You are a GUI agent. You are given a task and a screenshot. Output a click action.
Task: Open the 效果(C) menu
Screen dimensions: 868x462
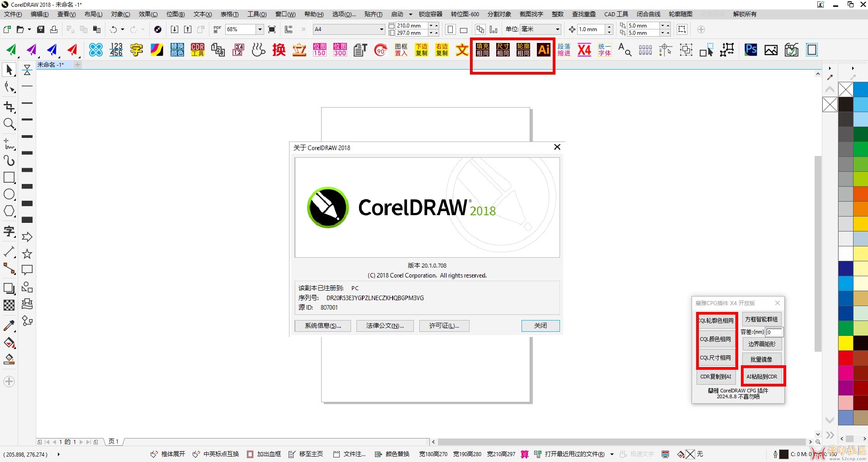148,14
